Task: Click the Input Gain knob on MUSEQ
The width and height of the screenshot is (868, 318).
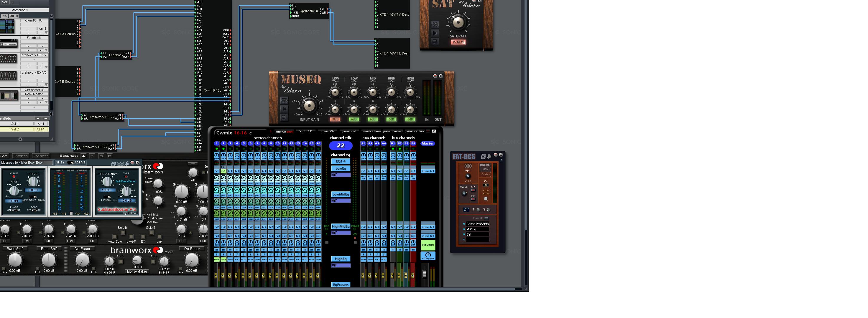Action: [309, 106]
